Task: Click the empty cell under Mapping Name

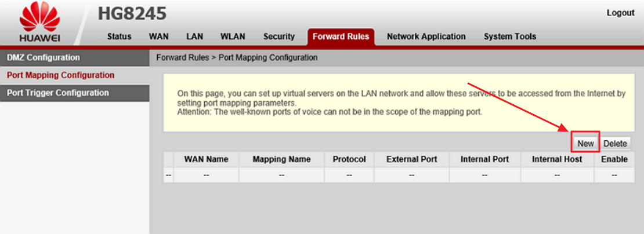Action: pos(281,175)
